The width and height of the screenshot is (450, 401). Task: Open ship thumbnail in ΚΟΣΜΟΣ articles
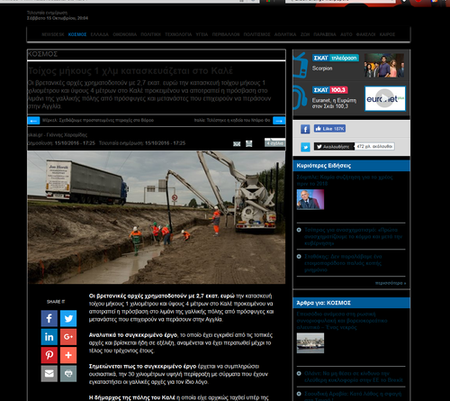pos(310,343)
